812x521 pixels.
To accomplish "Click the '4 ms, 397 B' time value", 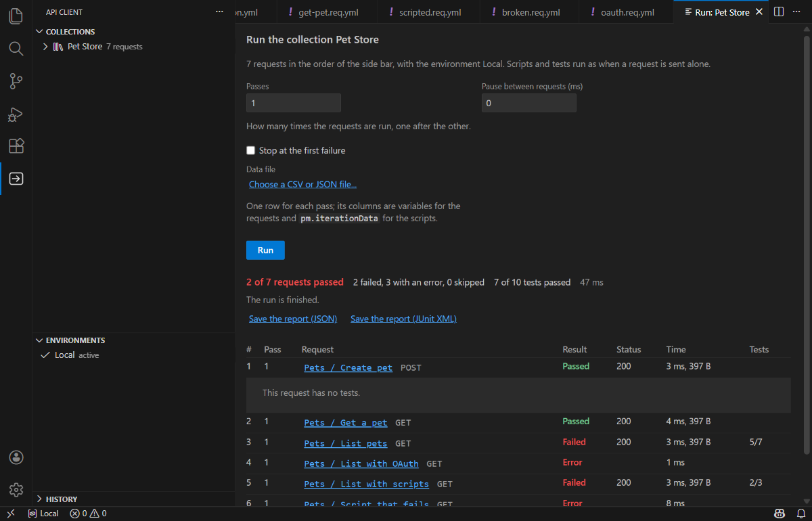I will pos(688,421).
